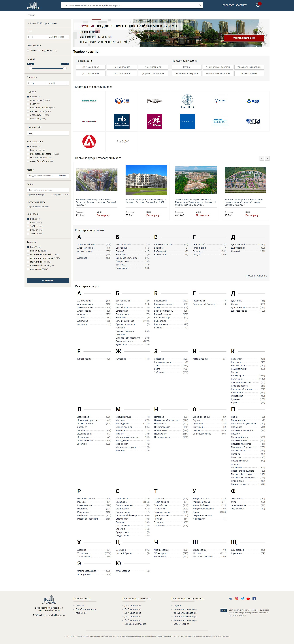The height and width of the screenshot is (644, 294).
Task: Click the search magnifier icon
Action: click(x=200, y=6)
